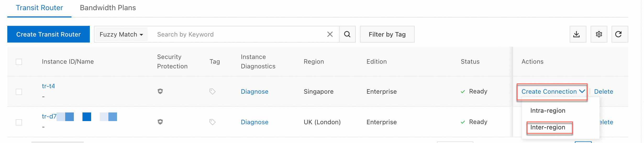644x143 pixels.
Task: Open the Fuzzy Match dropdown
Action: click(121, 34)
